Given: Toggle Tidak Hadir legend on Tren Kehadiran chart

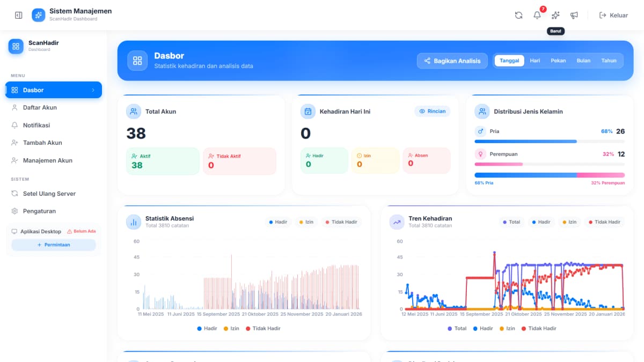Looking at the screenshot, I should [x=604, y=221].
